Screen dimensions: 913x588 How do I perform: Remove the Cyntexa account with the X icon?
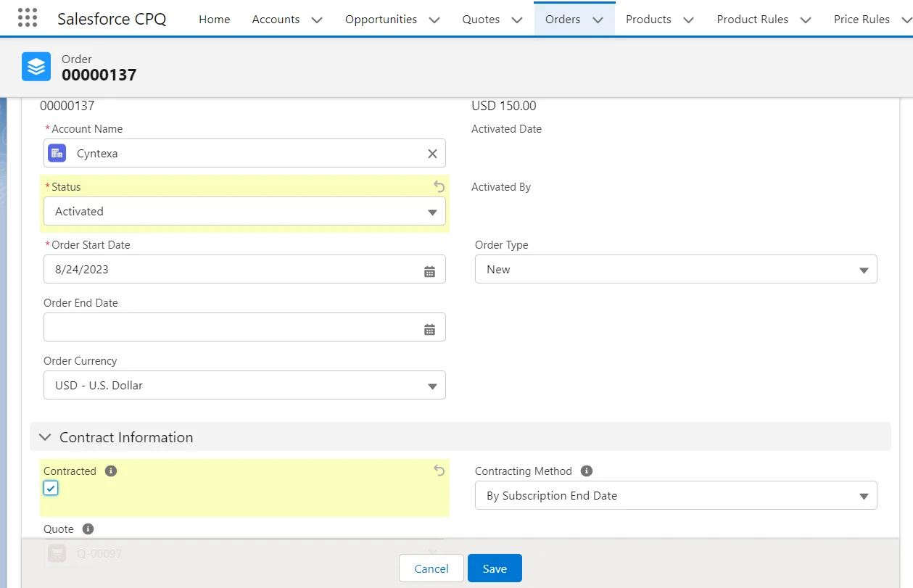(431, 153)
